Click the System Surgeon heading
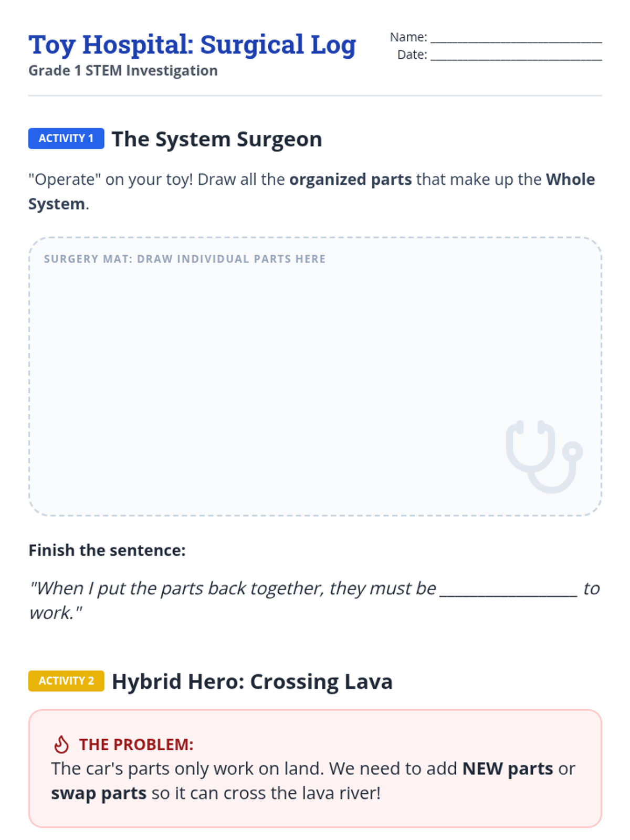 coord(217,139)
